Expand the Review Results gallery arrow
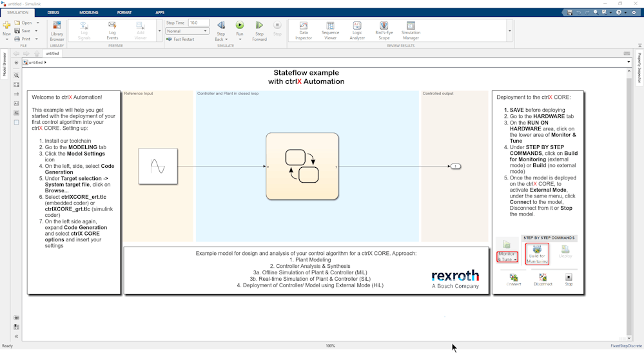 point(510,31)
